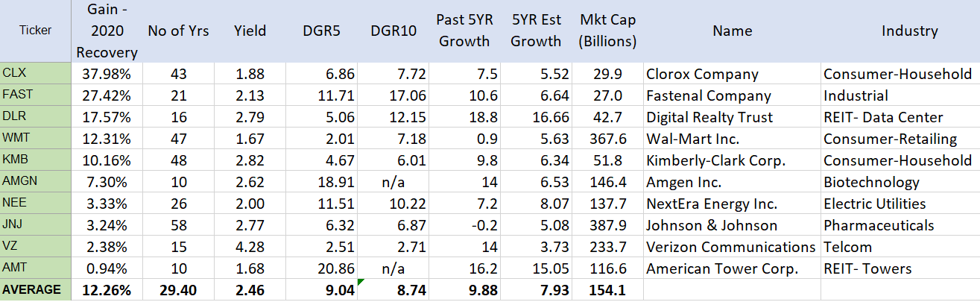This screenshot has width=980, height=302.
Task: Select the Clorox Company name cell
Action: click(x=732, y=74)
